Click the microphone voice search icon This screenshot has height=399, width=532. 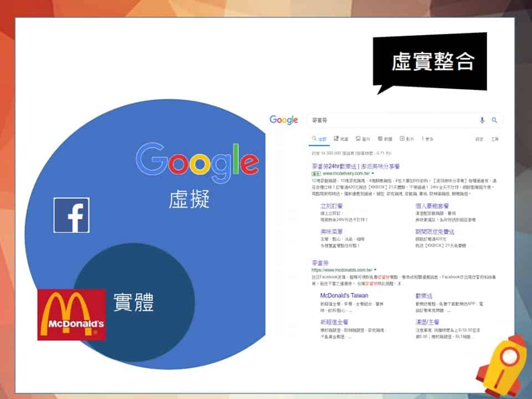point(482,120)
